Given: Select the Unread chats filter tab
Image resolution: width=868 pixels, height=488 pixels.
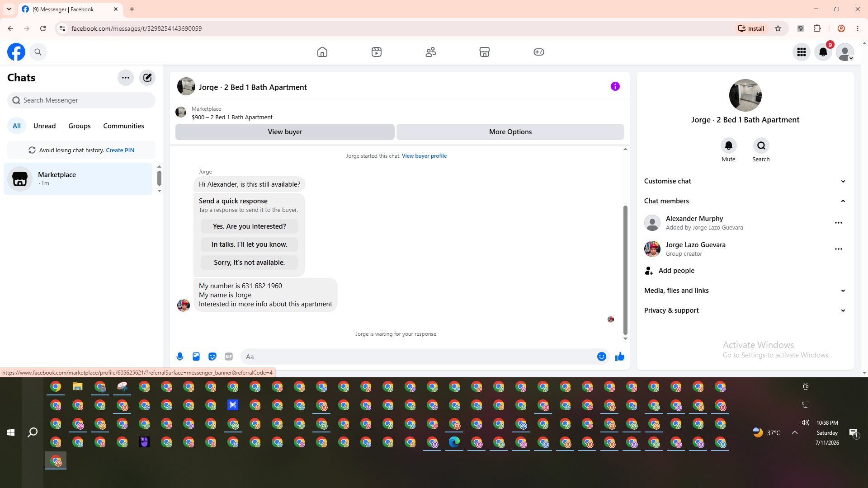Looking at the screenshot, I should pos(45,126).
